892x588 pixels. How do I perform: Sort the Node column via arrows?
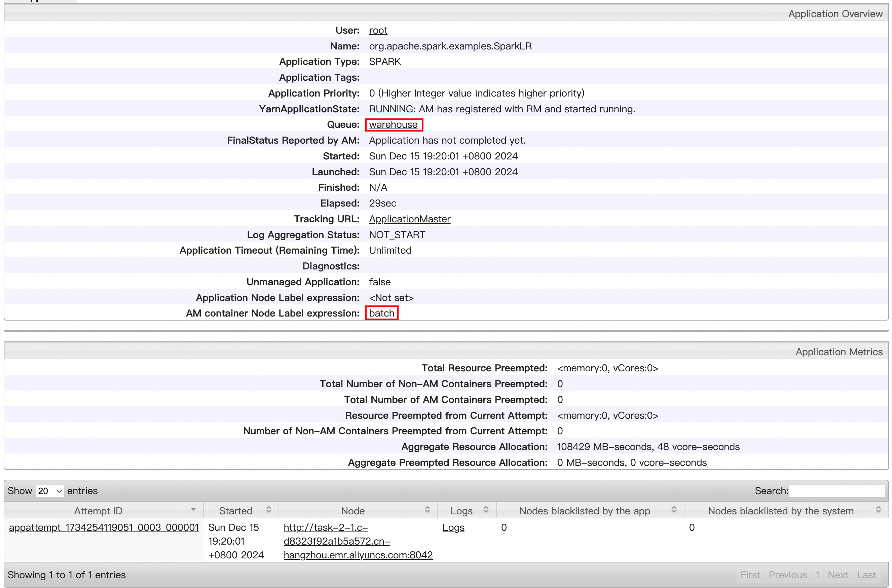point(427,510)
